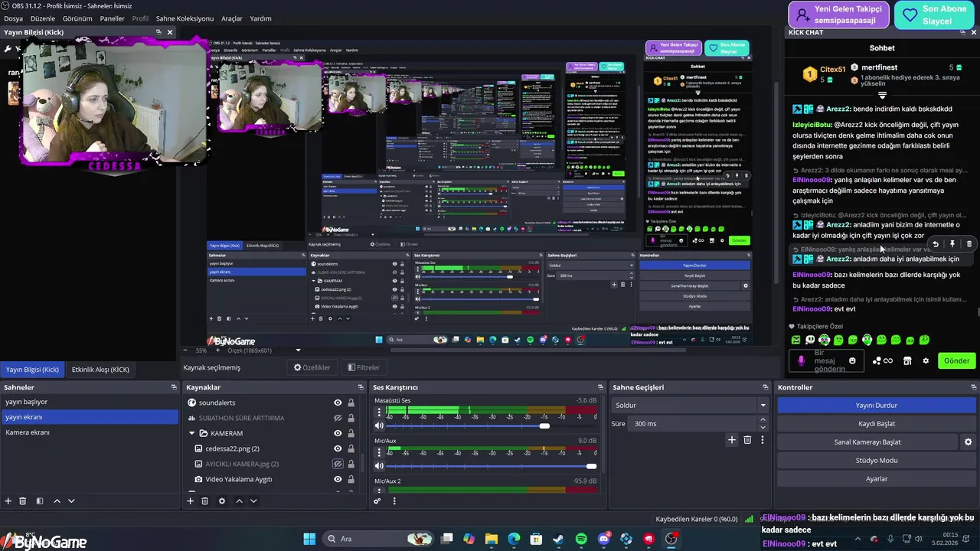Viewport: 980px width, 551px height.
Task: Undock the Kaynaklar panel
Action: (360, 387)
